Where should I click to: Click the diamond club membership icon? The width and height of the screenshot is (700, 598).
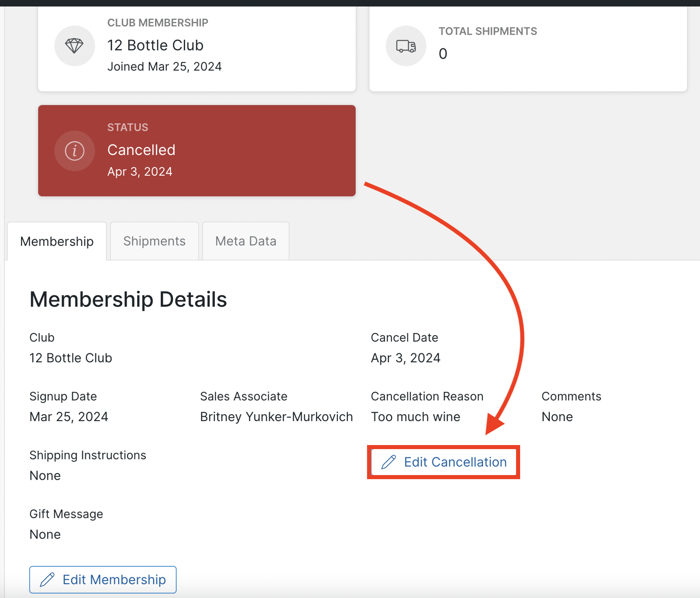tap(74, 46)
